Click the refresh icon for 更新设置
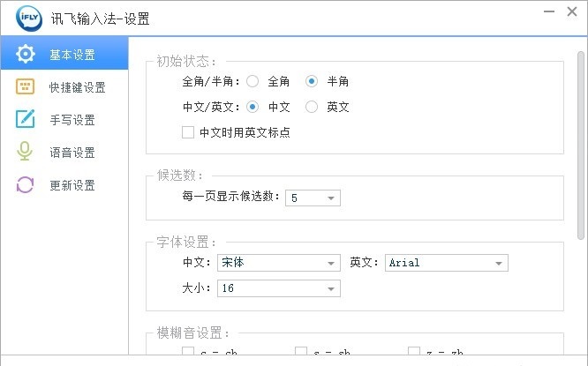 [25, 184]
